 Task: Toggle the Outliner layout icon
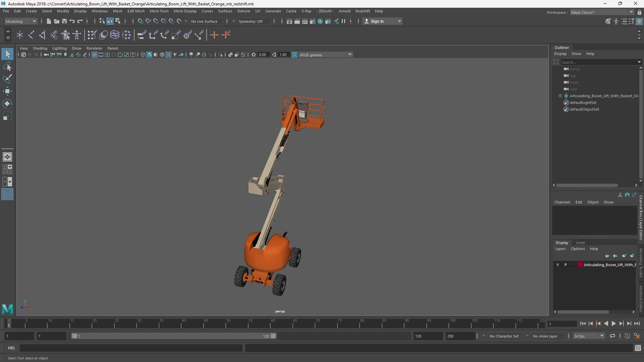point(7,194)
